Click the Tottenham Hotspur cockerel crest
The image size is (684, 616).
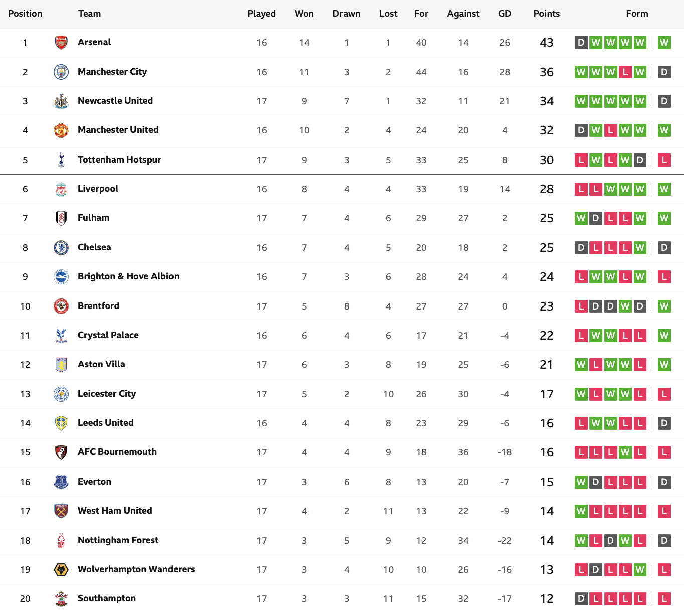coord(61,160)
